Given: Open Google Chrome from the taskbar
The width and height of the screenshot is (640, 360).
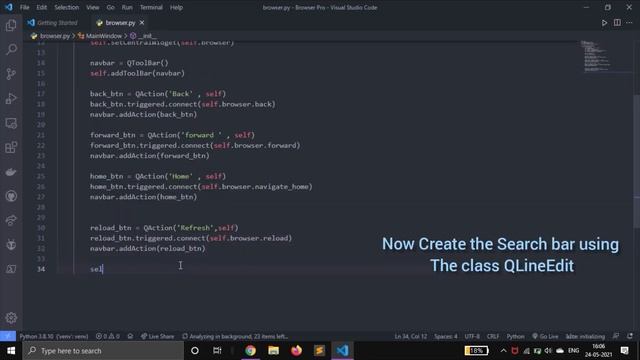Looking at the screenshot, I should 251,351.
